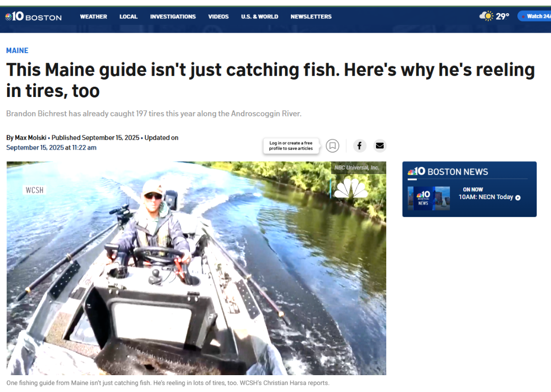Go to the Videos section
Viewport: 551px width, 392px height.
tap(218, 16)
